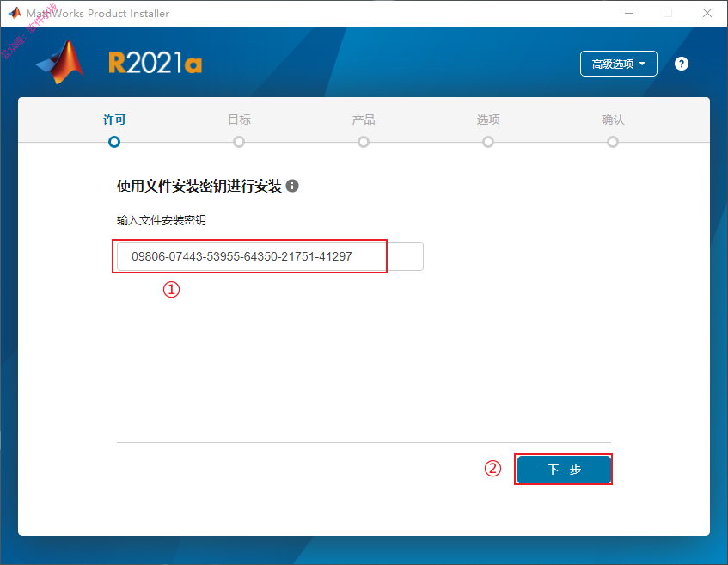Click the 输入文件安装密钥 label
This screenshot has height=565, width=728.
tap(161, 220)
